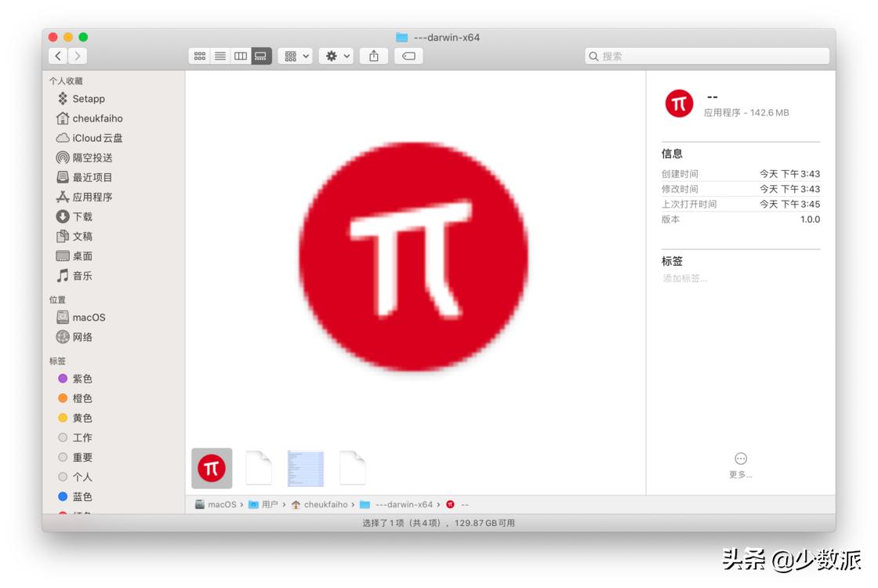
Task: Click the back navigation button
Action: click(58, 56)
